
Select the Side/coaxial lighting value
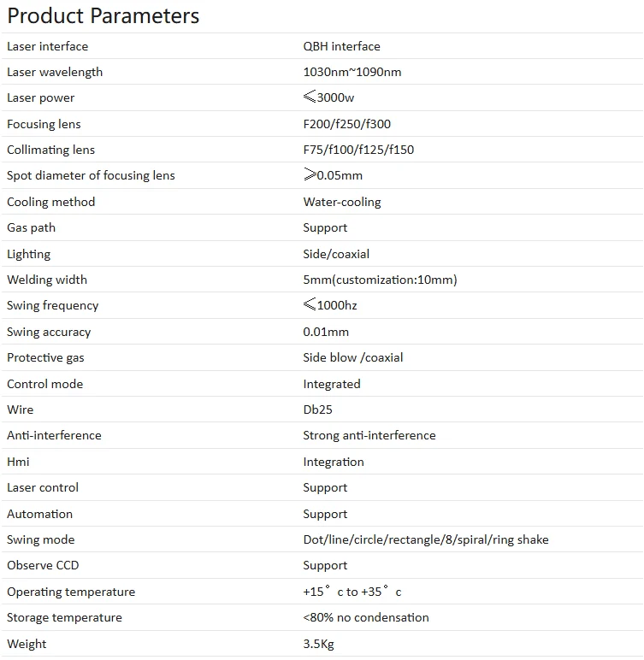(336, 254)
